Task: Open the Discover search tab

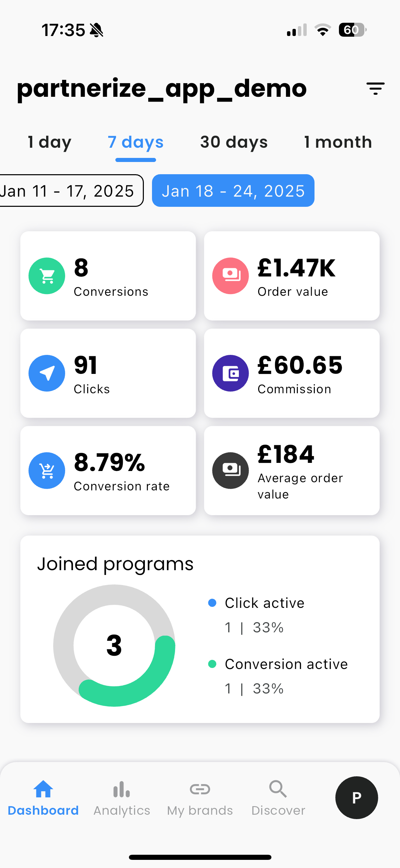Action: coord(278,797)
